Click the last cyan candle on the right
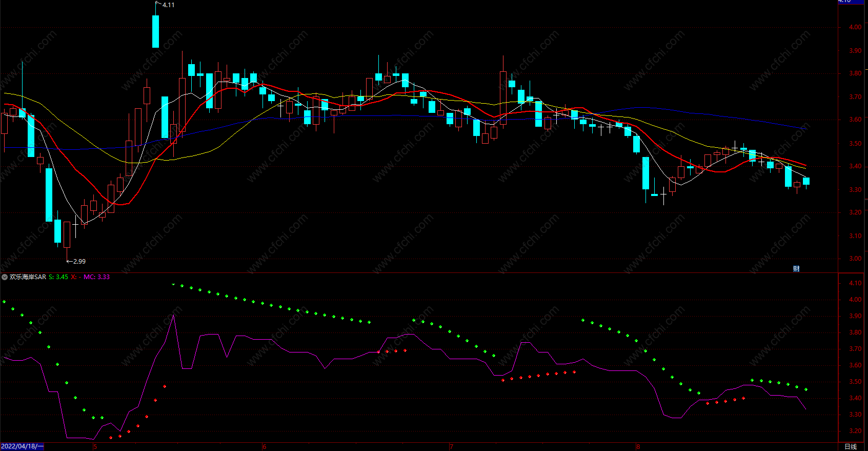Viewport: 868px width, 451px height. click(x=806, y=181)
